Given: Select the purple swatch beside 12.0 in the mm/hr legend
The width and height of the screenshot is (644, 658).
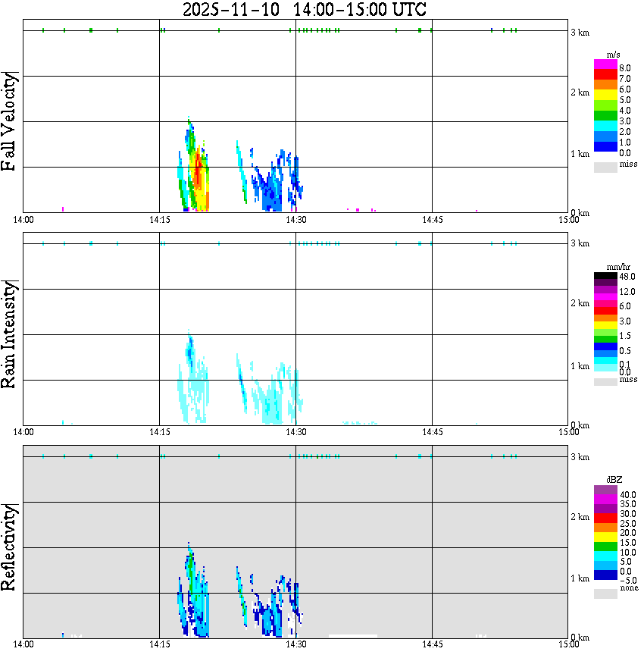Looking at the screenshot, I should 605,290.
